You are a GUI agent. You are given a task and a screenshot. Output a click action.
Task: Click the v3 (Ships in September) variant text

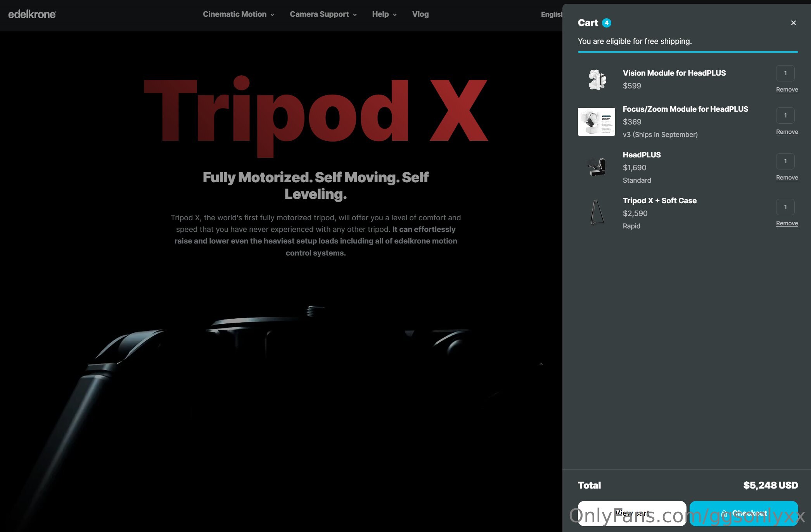click(x=660, y=135)
